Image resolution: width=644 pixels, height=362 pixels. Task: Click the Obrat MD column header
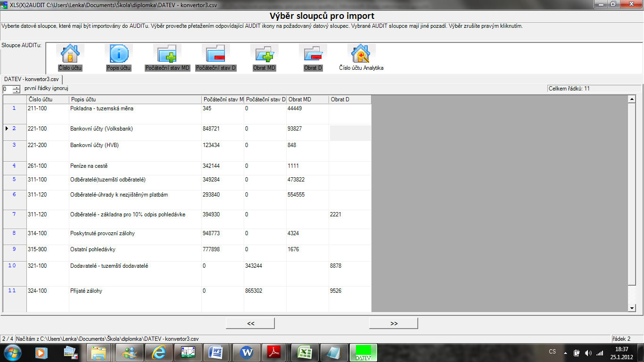click(x=308, y=99)
